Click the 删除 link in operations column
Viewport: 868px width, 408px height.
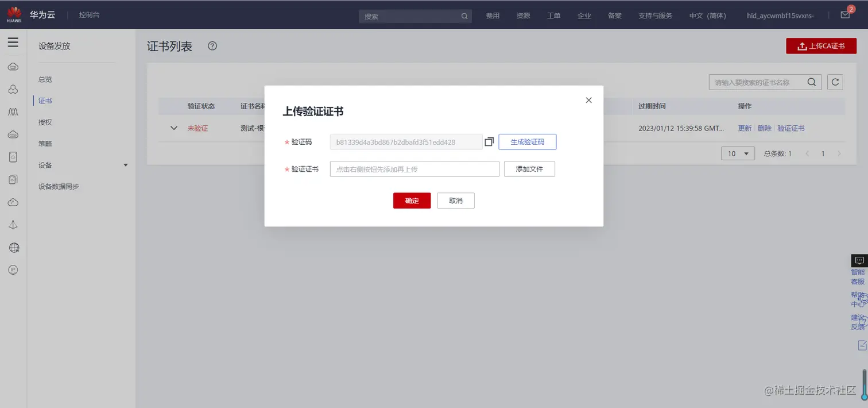click(x=765, y=128)
